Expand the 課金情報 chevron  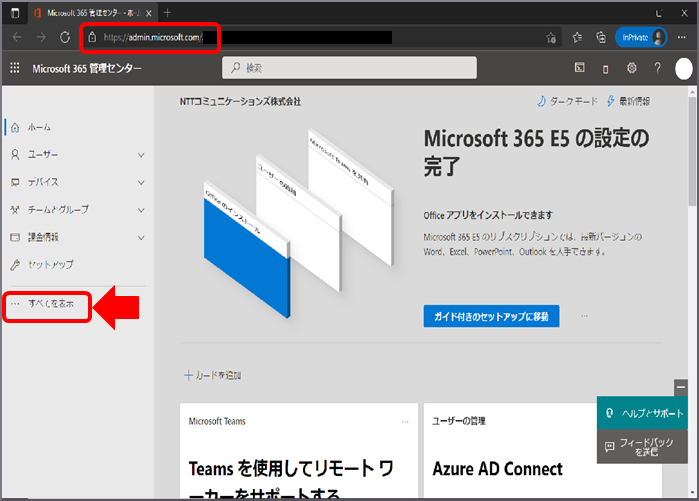141,238
